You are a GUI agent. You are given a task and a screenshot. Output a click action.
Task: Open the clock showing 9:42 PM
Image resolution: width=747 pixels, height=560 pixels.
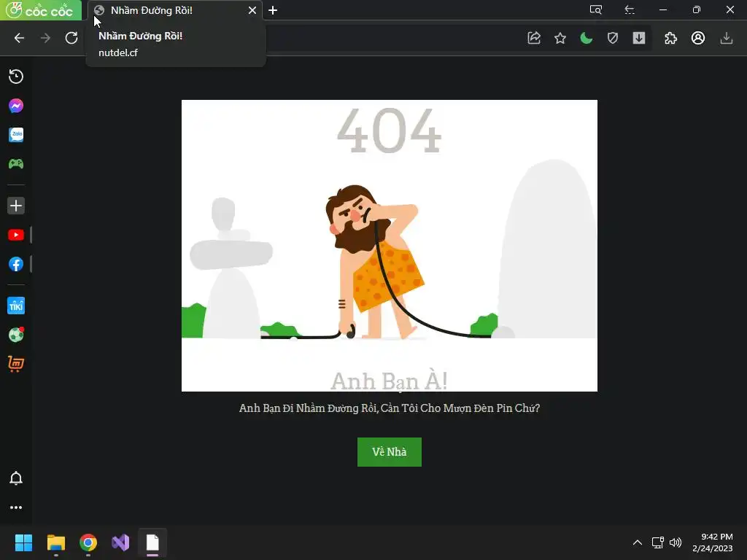[x=712, y=542]
